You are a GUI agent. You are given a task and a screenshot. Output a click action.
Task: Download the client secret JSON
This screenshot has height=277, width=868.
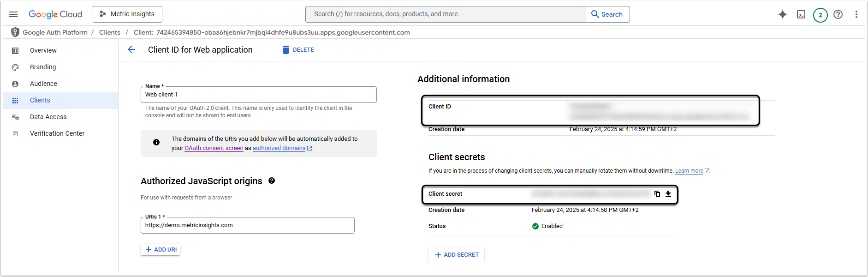(668, 194)
